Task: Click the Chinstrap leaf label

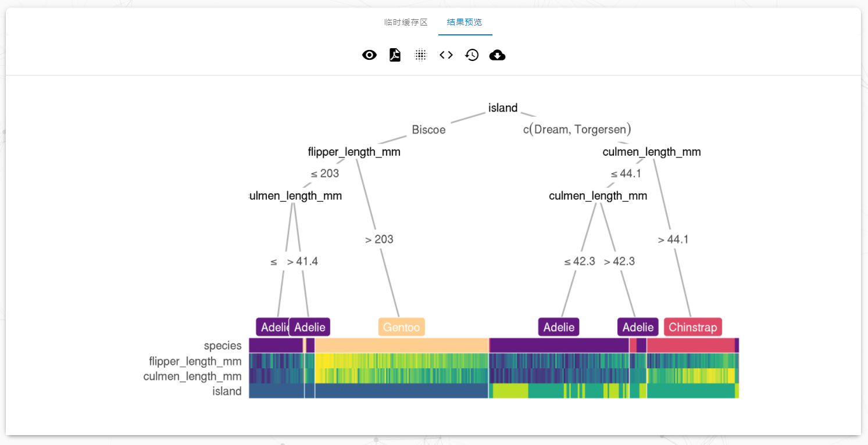Action: 692,327
